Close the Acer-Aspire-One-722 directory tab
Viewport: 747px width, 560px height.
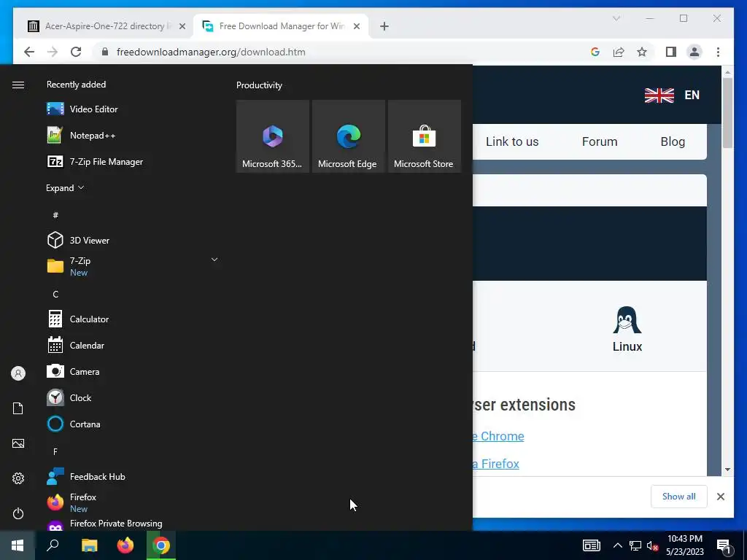coord(182,26)
